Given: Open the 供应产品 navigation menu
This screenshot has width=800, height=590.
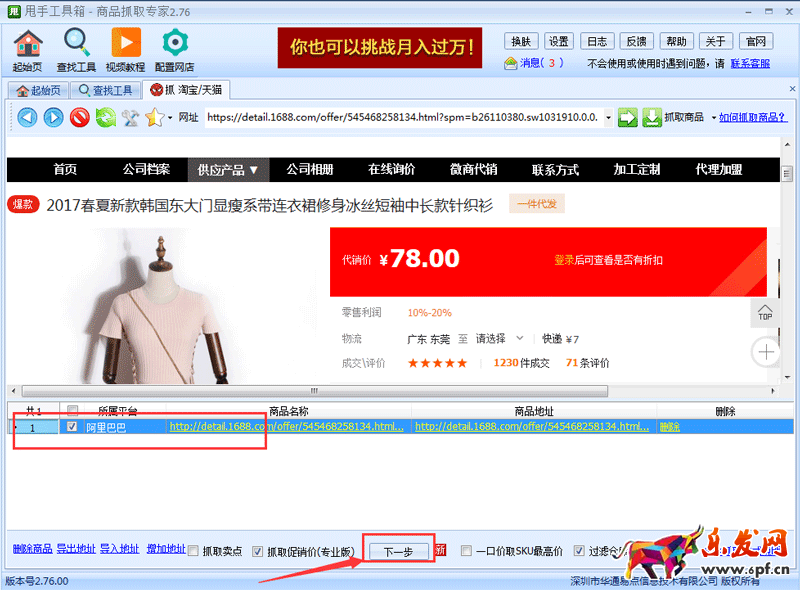Looking at the screenshot, I should point(228,169).
